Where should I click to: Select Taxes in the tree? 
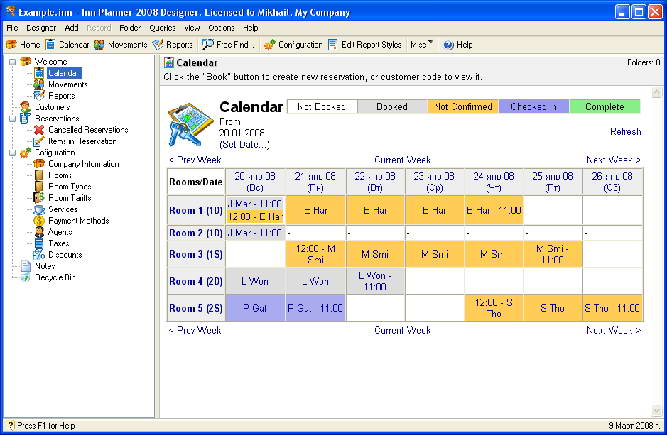[59, 243]
